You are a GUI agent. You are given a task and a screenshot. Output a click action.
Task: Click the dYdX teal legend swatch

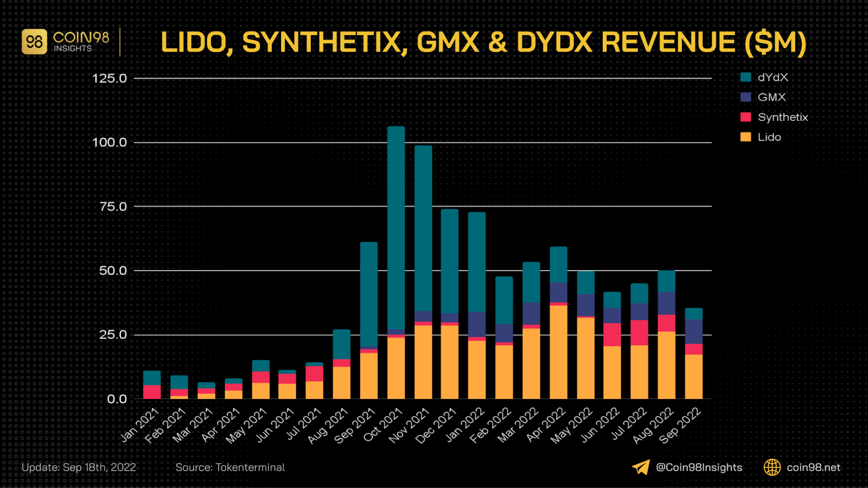746,77
